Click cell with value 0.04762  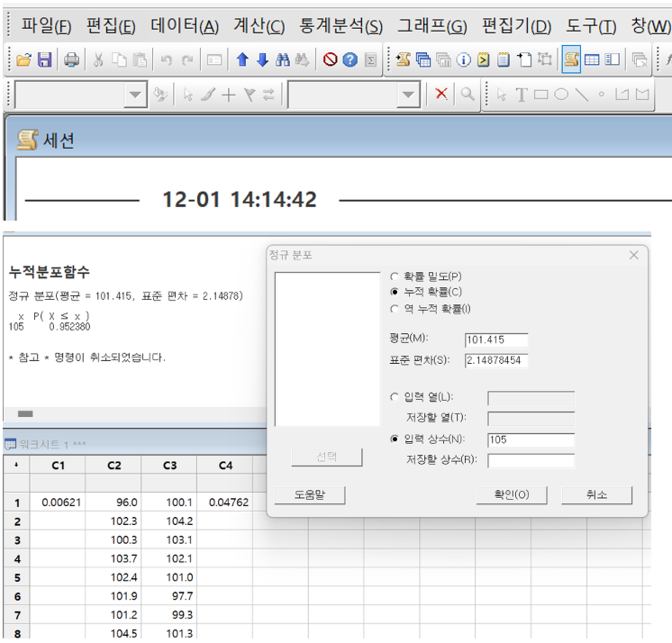(x=225, y=503)
